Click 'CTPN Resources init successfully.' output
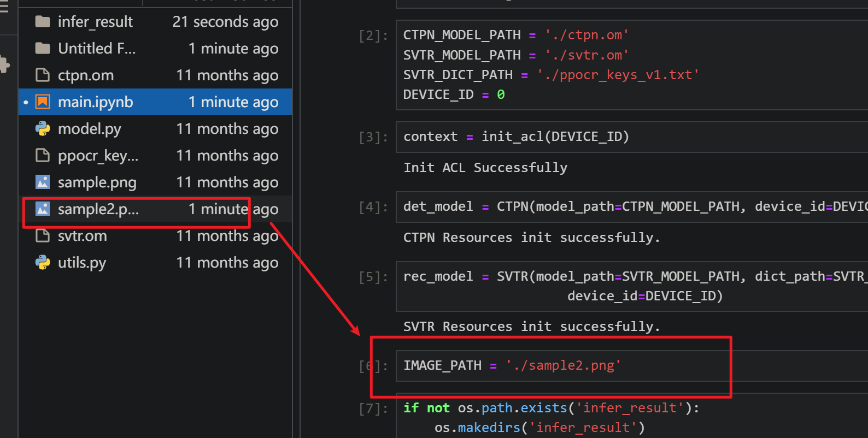 pos(532,238)
